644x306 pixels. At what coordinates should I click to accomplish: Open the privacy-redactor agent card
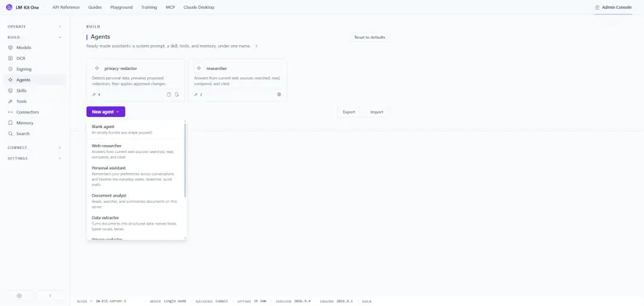point(135,81)
